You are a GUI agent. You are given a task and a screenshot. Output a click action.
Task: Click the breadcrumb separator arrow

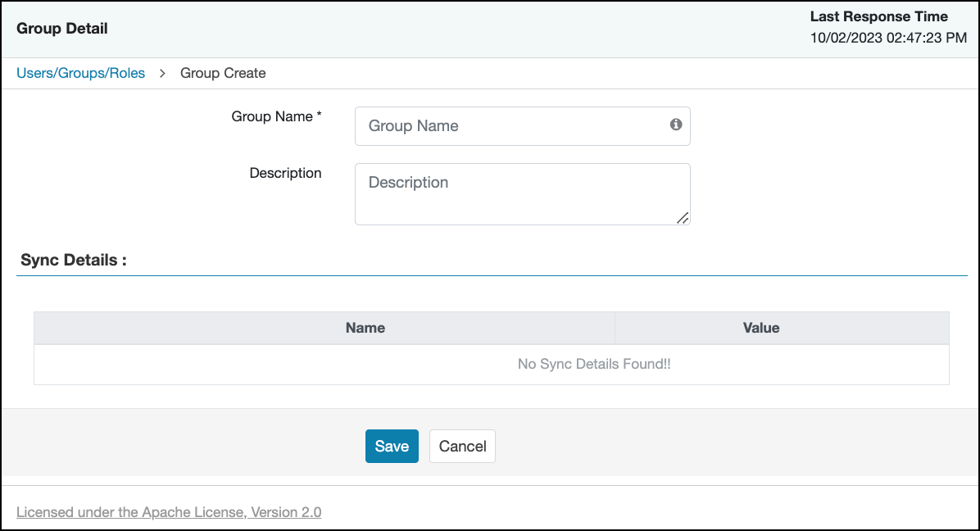[x=162, y=73]
